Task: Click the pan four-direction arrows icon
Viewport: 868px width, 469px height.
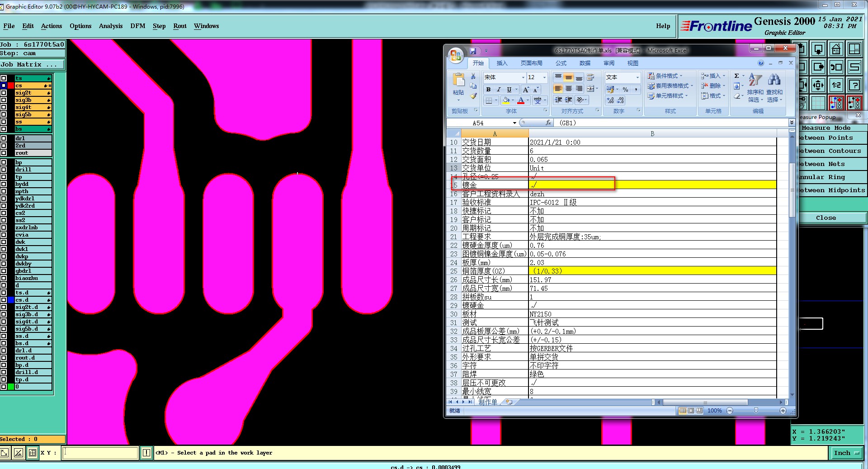Action: click(818, 85)
